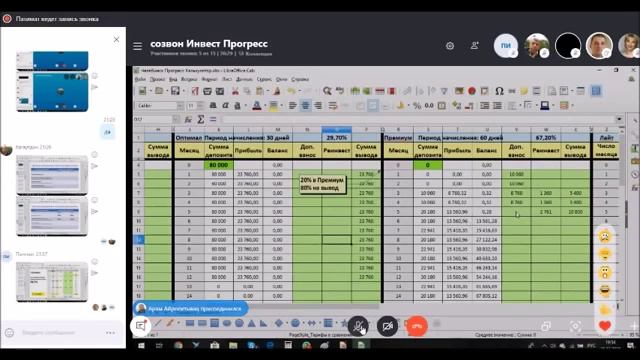Align cell text right
The image size is (640, 360).
point(318,106)
